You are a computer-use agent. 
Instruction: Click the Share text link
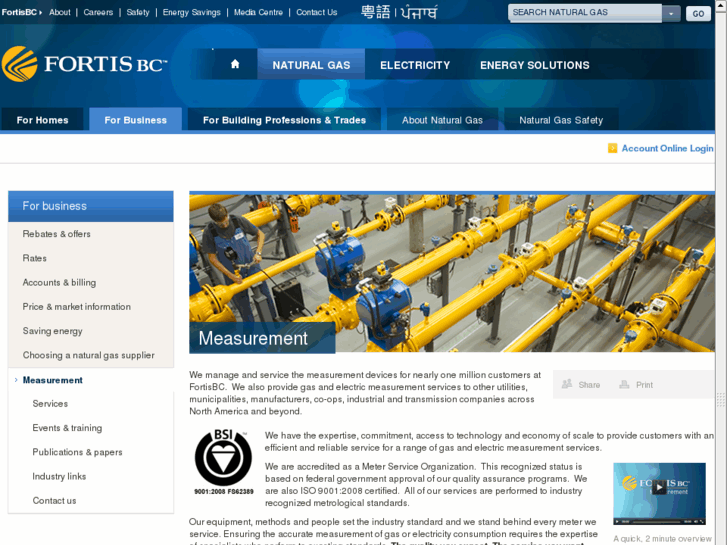point(589,385)
